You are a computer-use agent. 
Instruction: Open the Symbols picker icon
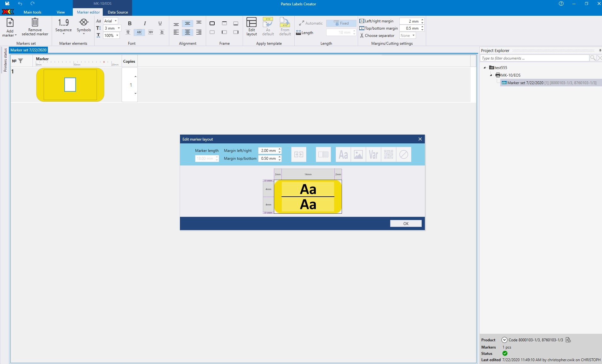(x=84, y=22)
